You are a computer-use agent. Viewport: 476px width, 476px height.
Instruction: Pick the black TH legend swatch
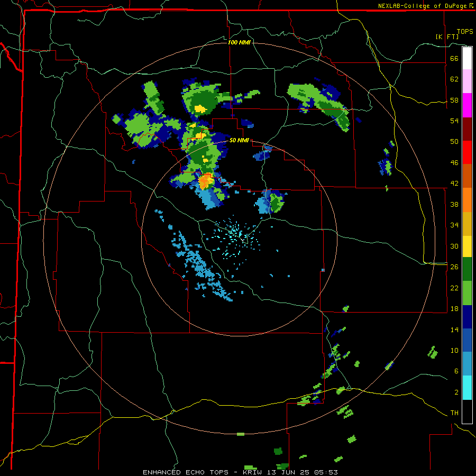467,411
